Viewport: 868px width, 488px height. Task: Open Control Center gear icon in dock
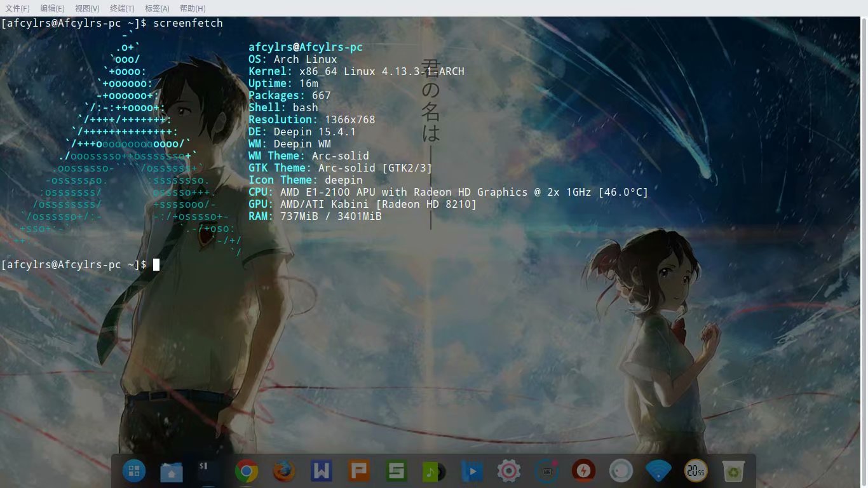click(x=509, y=471)
